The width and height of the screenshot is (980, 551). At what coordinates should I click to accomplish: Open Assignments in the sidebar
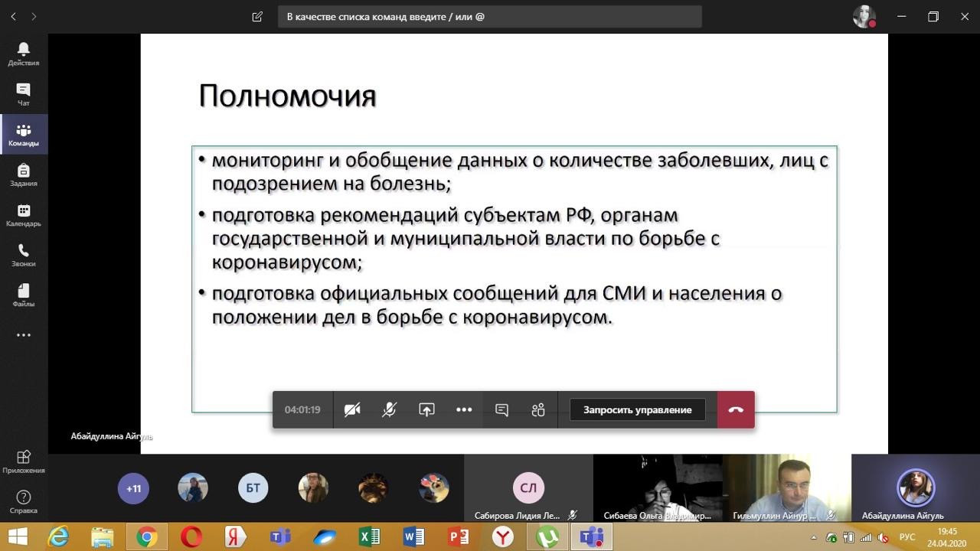pos(23,174)
